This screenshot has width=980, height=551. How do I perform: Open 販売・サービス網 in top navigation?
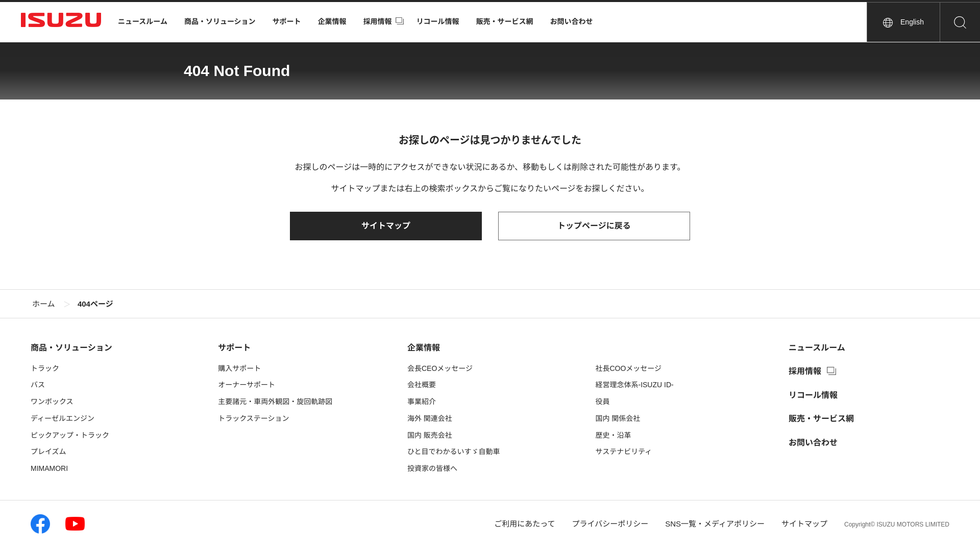click(504, 21)
